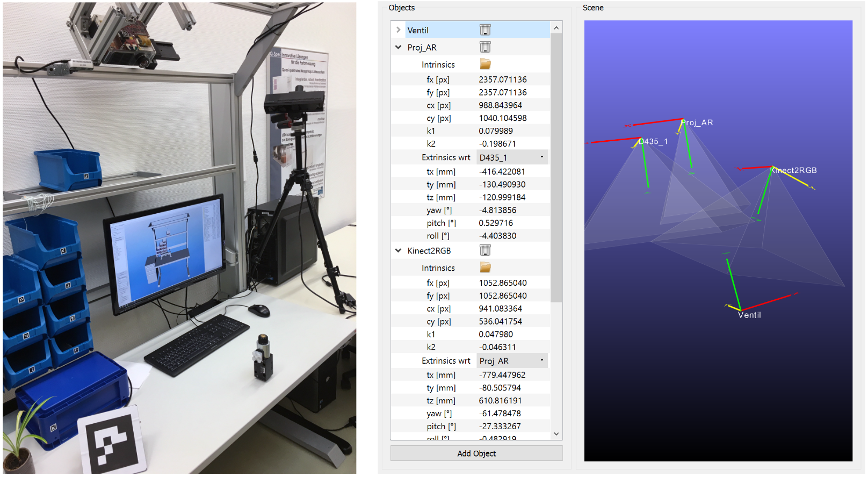The height and width of the screenshot is (477, 868).
Task: Click the Ventil label in the scene
Action: [749, 315]
